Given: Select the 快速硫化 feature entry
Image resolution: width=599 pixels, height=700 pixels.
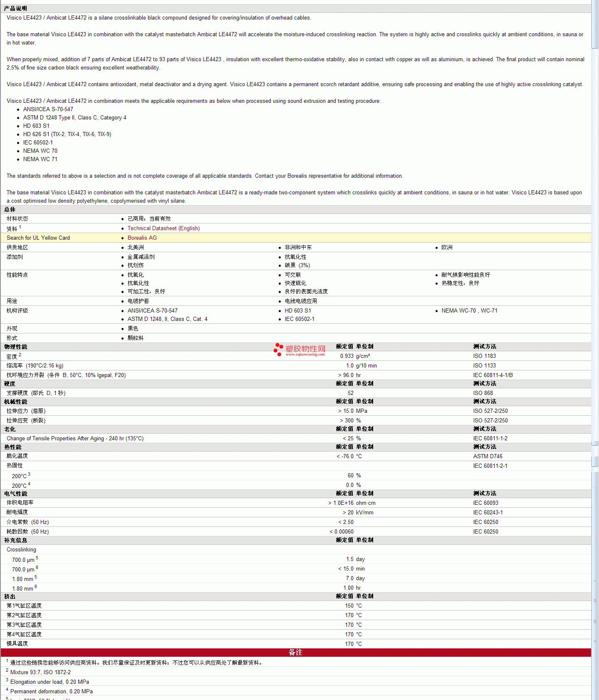Looking at the screenshot, I should 295,283.
